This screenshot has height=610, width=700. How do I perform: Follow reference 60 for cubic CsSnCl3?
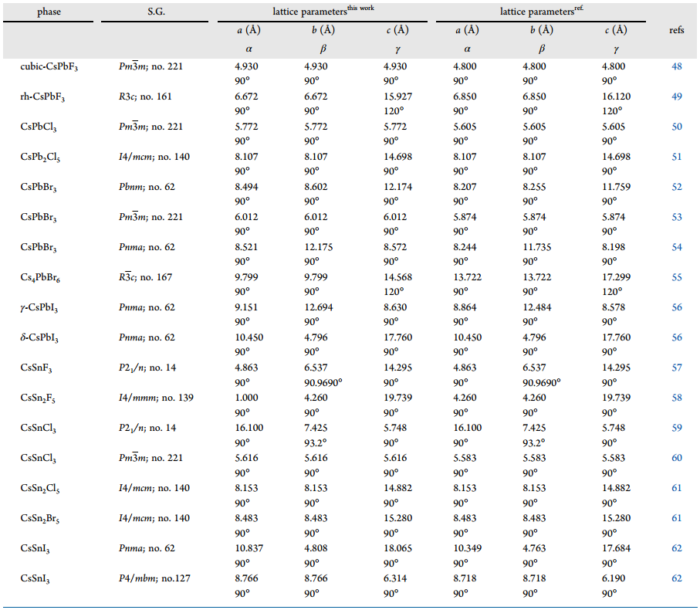[677, 458]
